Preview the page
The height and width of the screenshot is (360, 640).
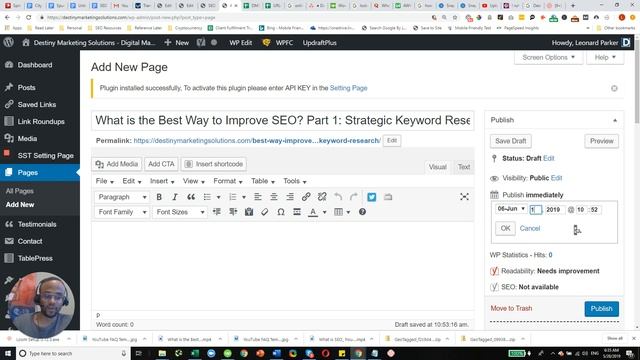point(602,141)
